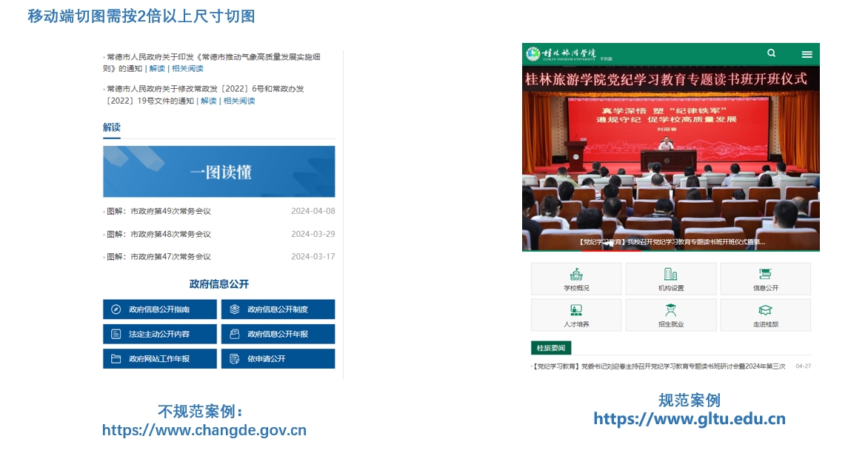Image resolution: width=868 pixels, height=456 pixels.
Task: Select the 解读 section tab
Action: point(111,127)
